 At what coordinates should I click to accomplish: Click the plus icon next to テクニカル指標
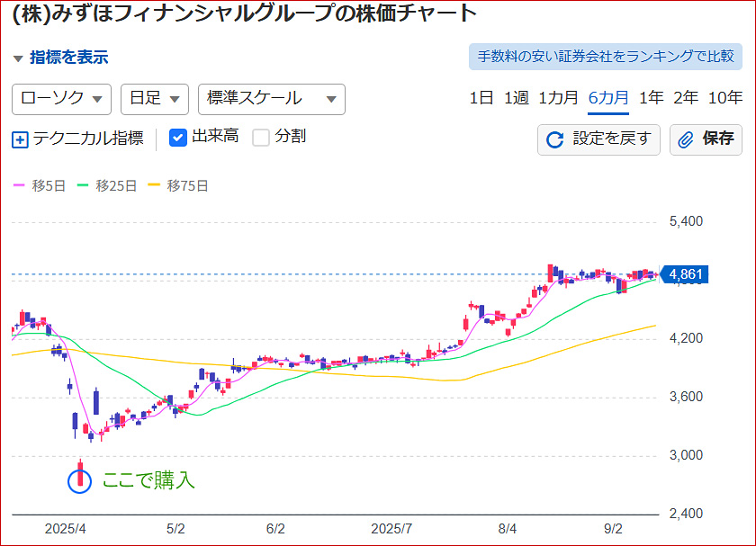tap(20, 139)
